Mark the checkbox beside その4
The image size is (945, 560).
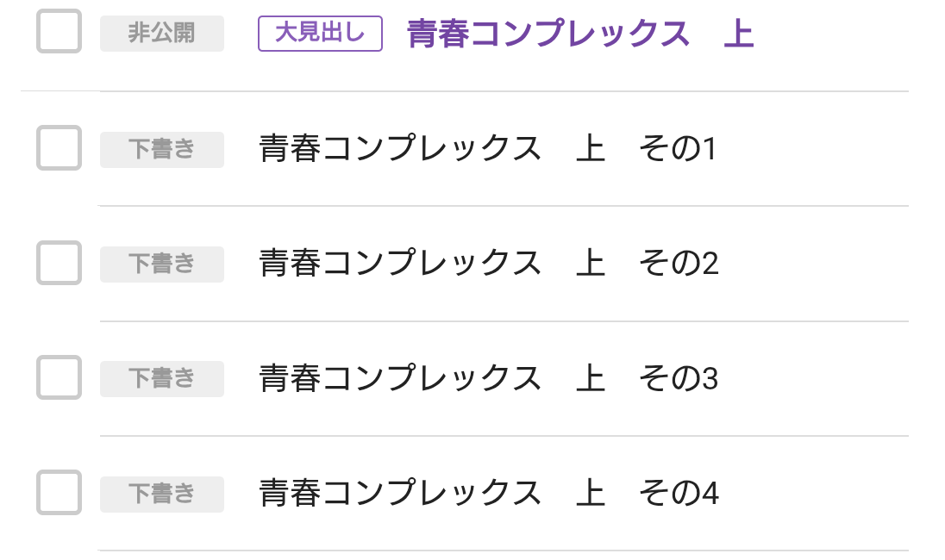click(x=59, y=493)
